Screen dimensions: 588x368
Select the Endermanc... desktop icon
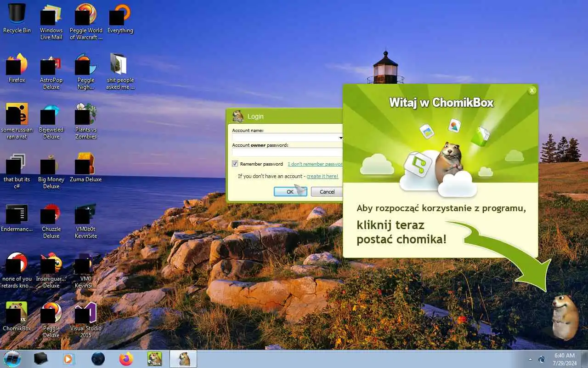tap(17, 217)
